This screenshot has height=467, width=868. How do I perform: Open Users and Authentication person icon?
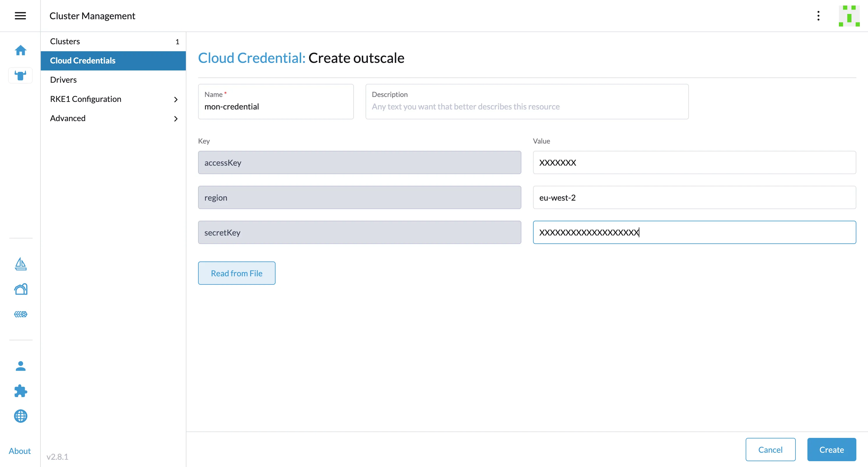[21, 366]
